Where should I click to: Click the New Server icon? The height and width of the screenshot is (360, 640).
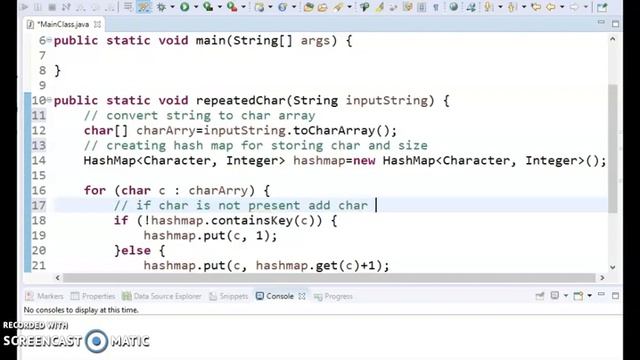(259, 7)
